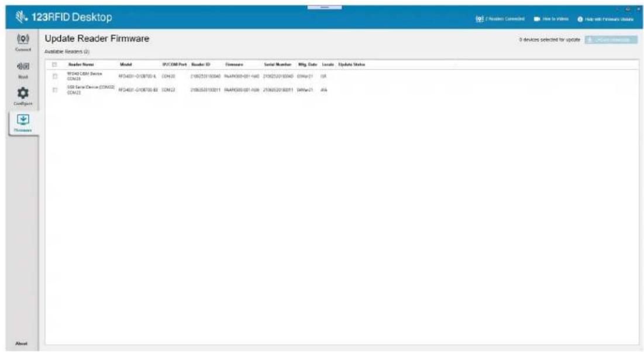Click the firmware update help info icon
Screen dimensions: 644x352
580,19
